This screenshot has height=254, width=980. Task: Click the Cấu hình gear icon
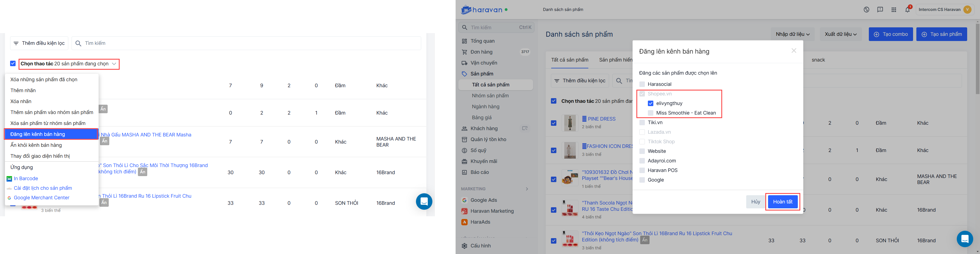[464, 246]
